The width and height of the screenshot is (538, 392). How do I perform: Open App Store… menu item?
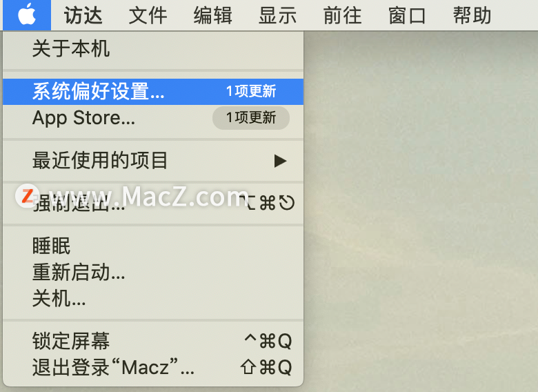pos(153,118)
